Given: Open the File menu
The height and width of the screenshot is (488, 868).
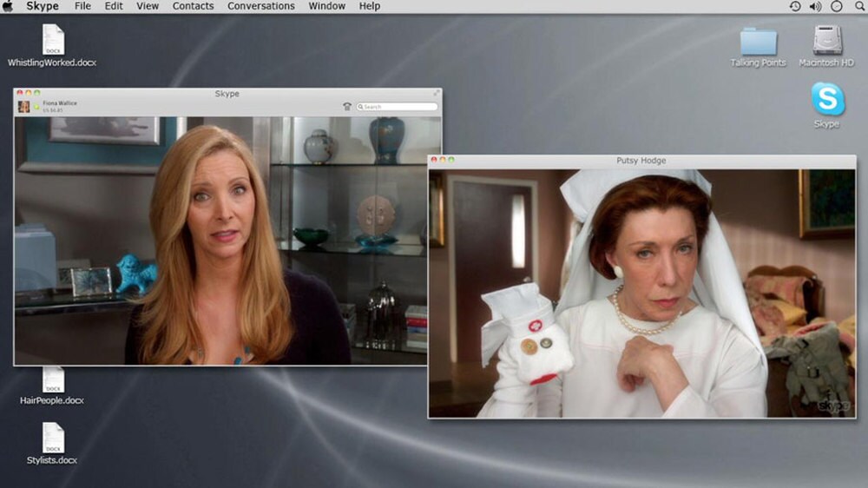Looking at the screenshot, I should (82, 6).
